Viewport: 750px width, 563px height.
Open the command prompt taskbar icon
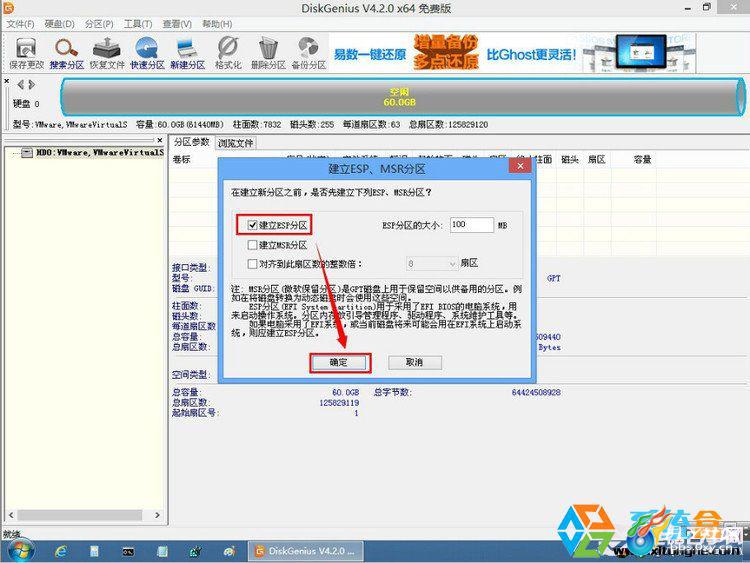click(128, 552)
